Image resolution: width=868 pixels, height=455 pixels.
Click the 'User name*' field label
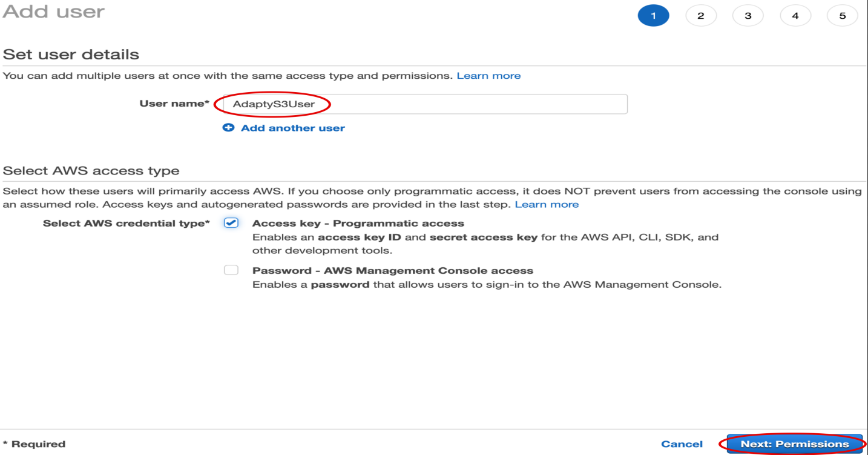pos(174,104)
